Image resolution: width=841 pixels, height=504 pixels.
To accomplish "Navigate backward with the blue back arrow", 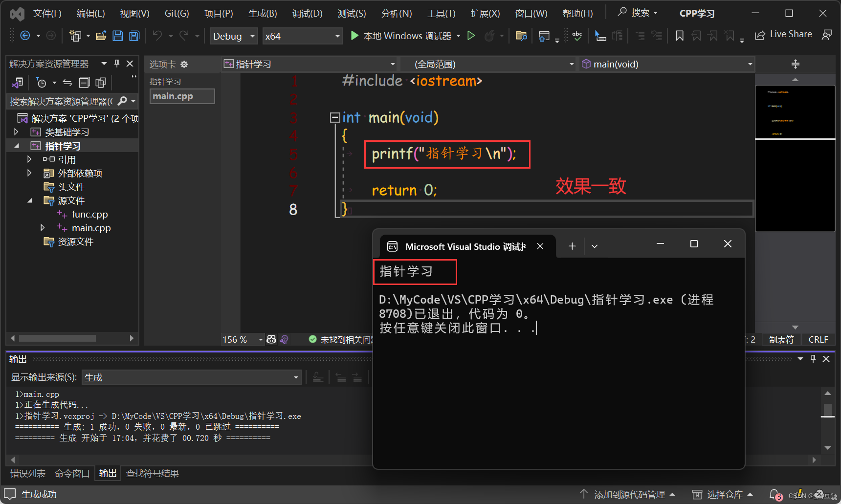I will (x=25, y=36).
